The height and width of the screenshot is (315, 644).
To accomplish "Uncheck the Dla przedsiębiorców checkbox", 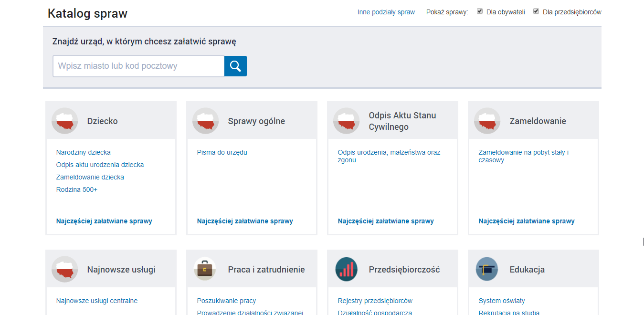I will [536, 11].
